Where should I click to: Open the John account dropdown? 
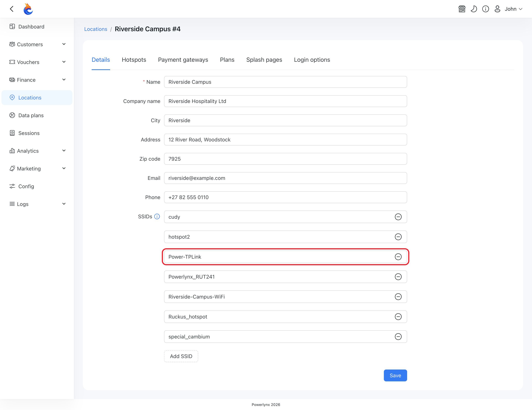tap(514, 9)
